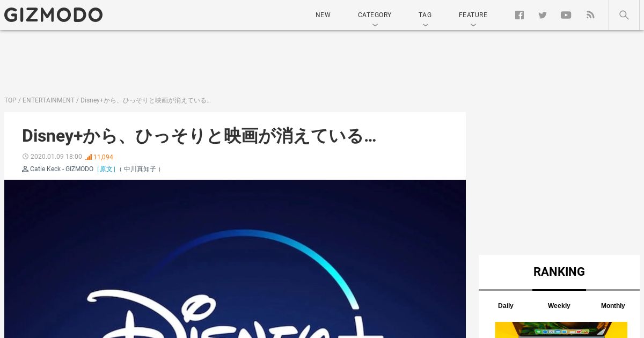Click the article headline Disney+から
Viewport: 644px width, 338px height.
(199, 136)
